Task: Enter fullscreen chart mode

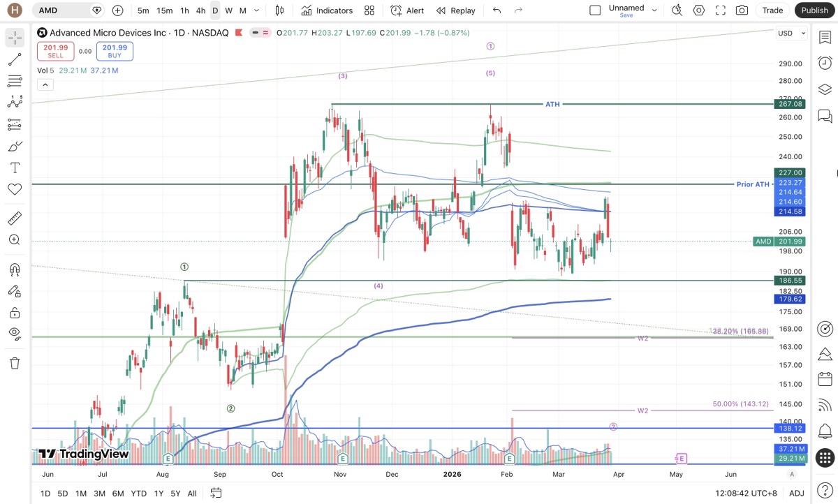Action: point(721,10)
